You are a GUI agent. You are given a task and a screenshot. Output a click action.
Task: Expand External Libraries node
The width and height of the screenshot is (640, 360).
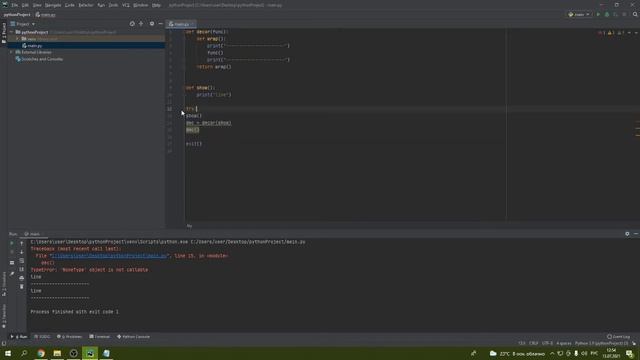coord(12,52)
